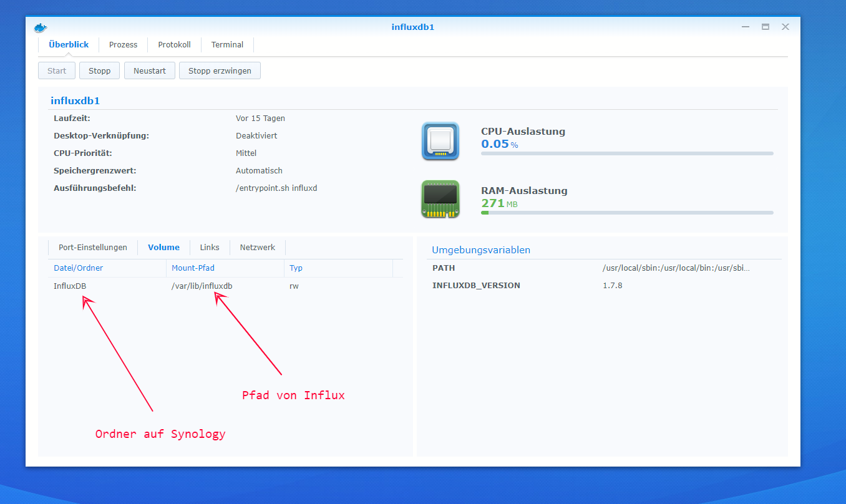Minimize the influxdb1 window
846x504 pixels.
pos(746,27)
